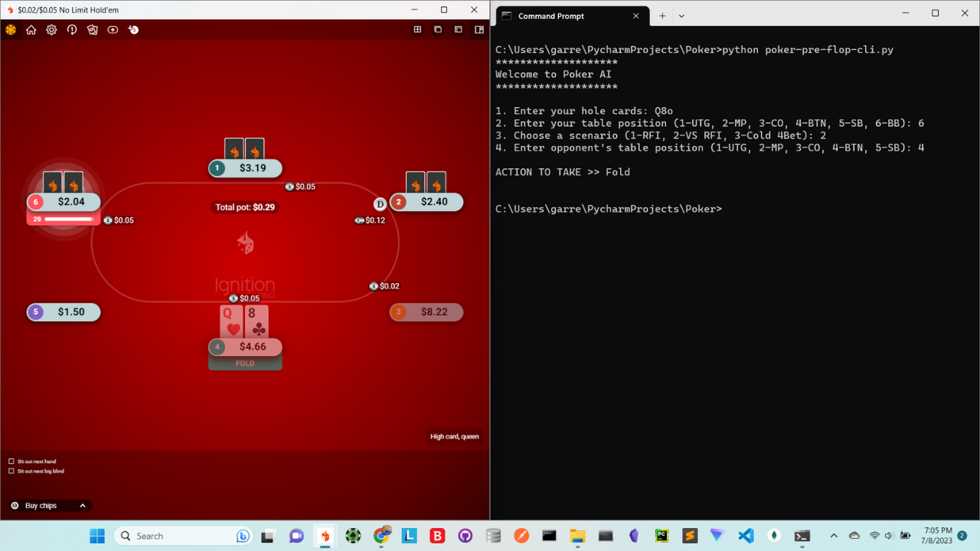Click the orange poker chip logo icon

(11, 30)
